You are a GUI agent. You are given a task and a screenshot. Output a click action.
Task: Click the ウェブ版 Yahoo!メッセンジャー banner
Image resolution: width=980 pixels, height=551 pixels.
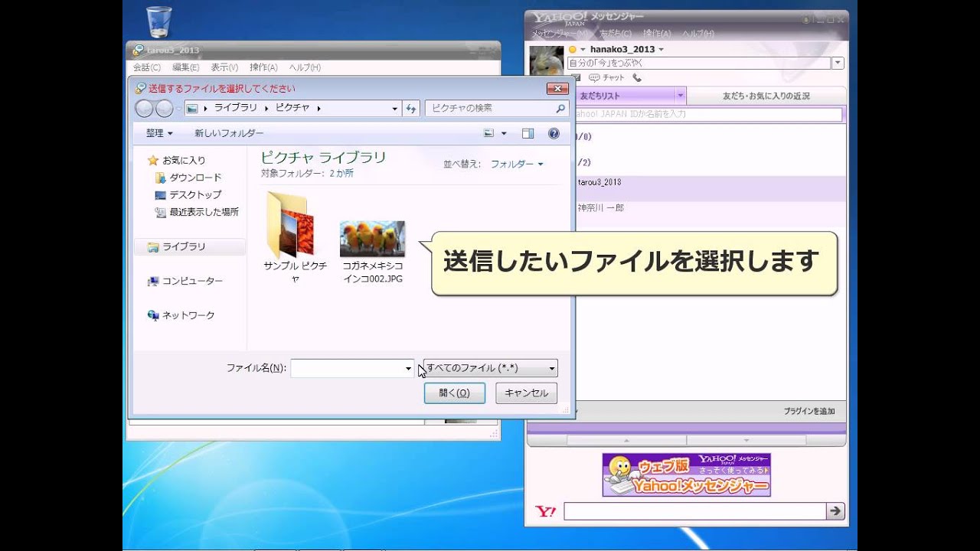click(x=686, y=474)
